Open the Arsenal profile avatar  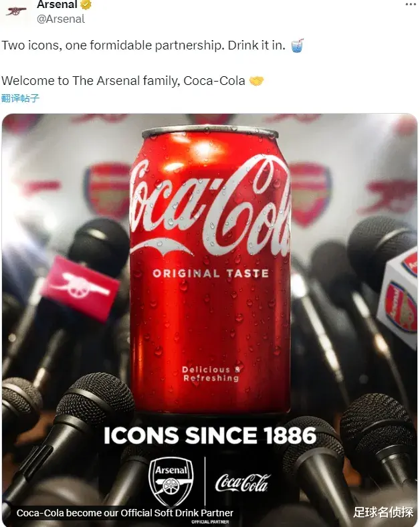click(x=16, y=12)
